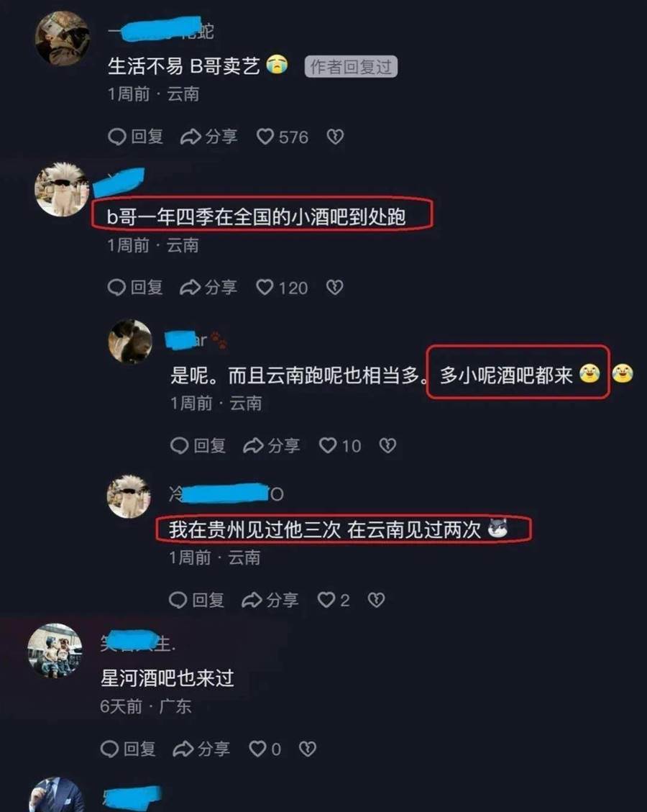The image size is (647, 812).
Task: Share the '星河酒吧也来过' comment
Action: click(x=201, y=749)
